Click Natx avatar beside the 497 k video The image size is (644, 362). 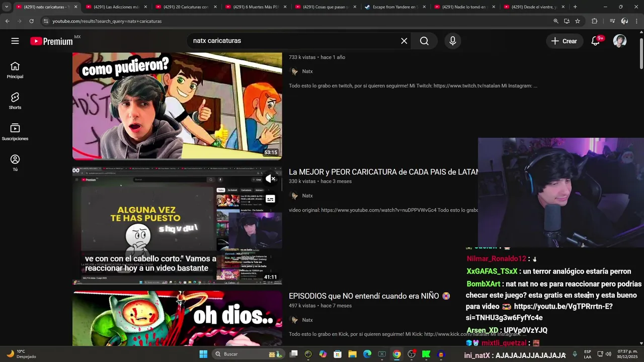coord(294,320)
